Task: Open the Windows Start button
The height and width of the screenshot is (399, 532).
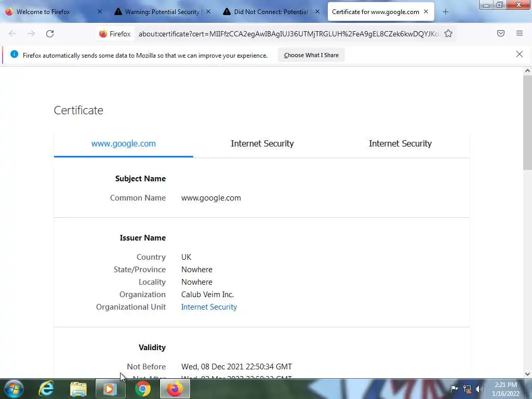Action: [x=14, y=389]
